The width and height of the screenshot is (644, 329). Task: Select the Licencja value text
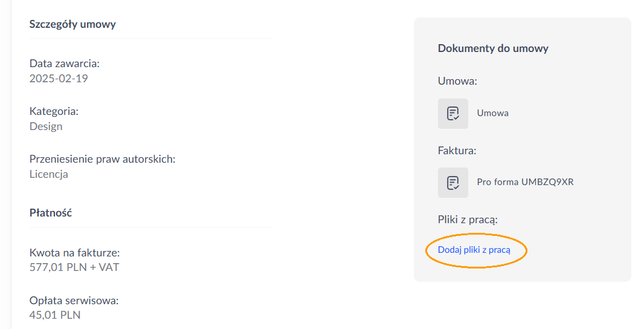[48, 174]
